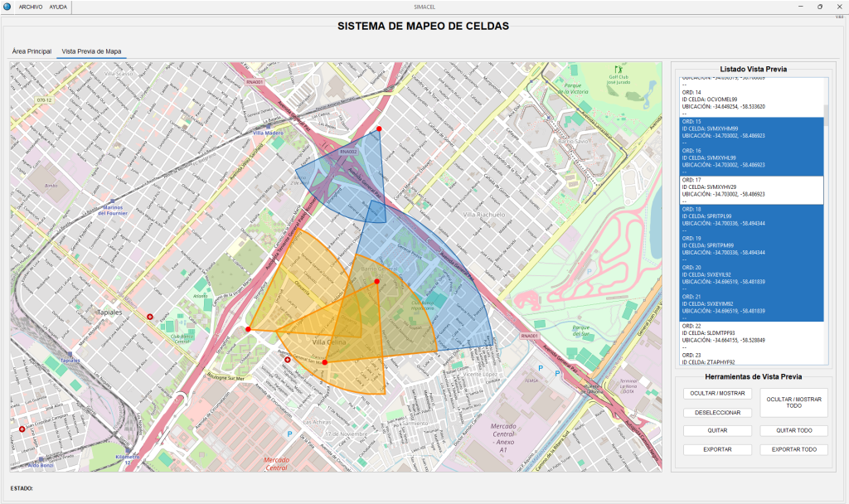Screen dimensions: 849x504
Task: Click the red cell marker near Villa Madero
Action: (x=379, y=129)
